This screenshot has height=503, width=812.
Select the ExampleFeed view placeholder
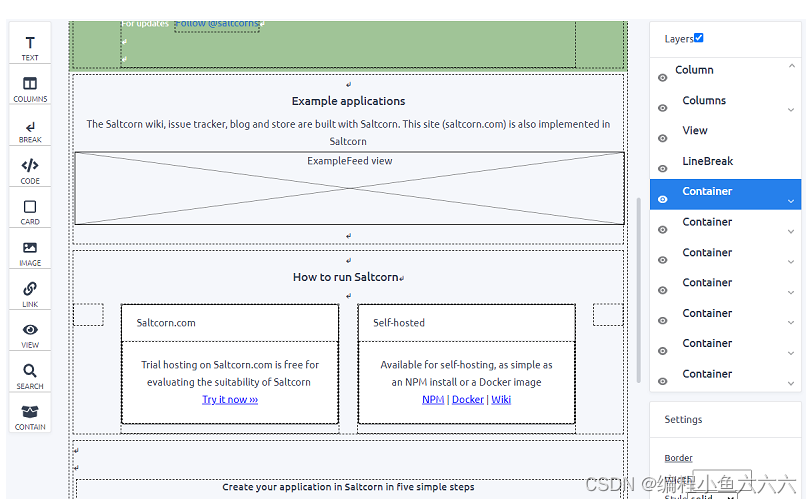coord(350,188)
